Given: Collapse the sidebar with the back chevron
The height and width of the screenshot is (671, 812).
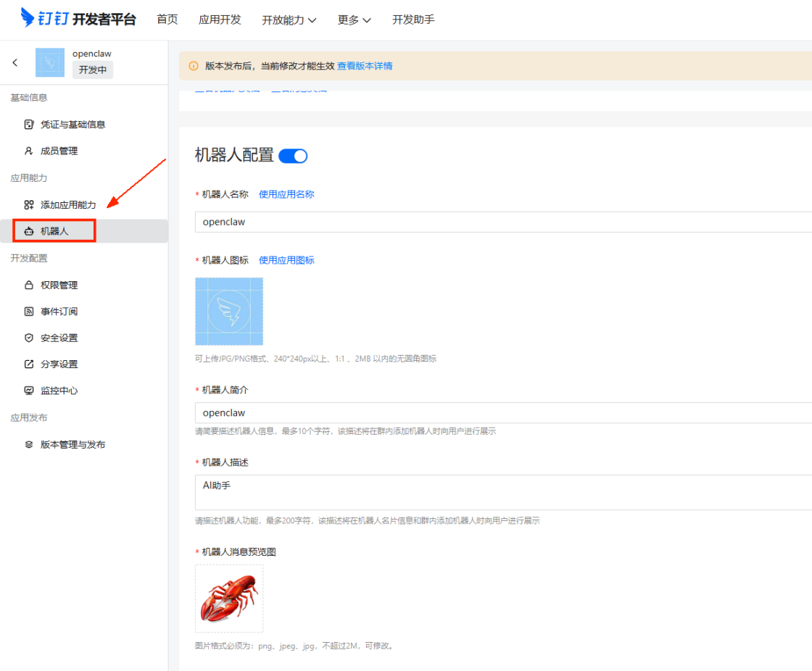Looking at the screenshot, I should pyautogui.click(x=14, y=62).
